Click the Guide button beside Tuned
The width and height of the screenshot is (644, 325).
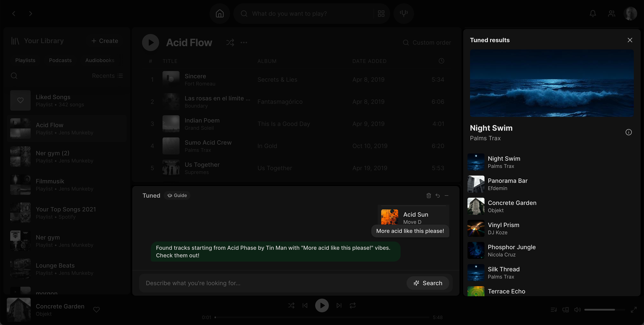tap(177, 196)
